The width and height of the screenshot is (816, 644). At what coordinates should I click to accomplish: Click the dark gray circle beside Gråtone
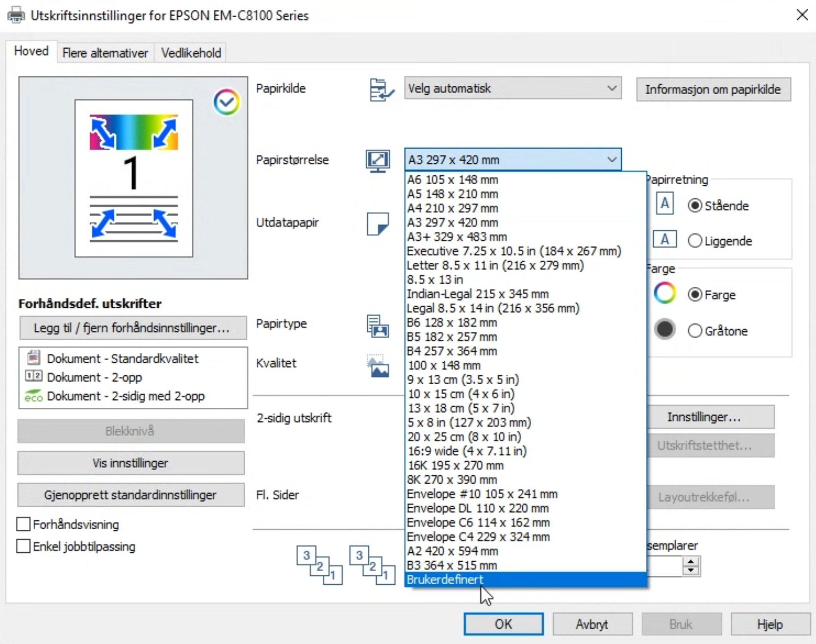(x=664, y=329)
